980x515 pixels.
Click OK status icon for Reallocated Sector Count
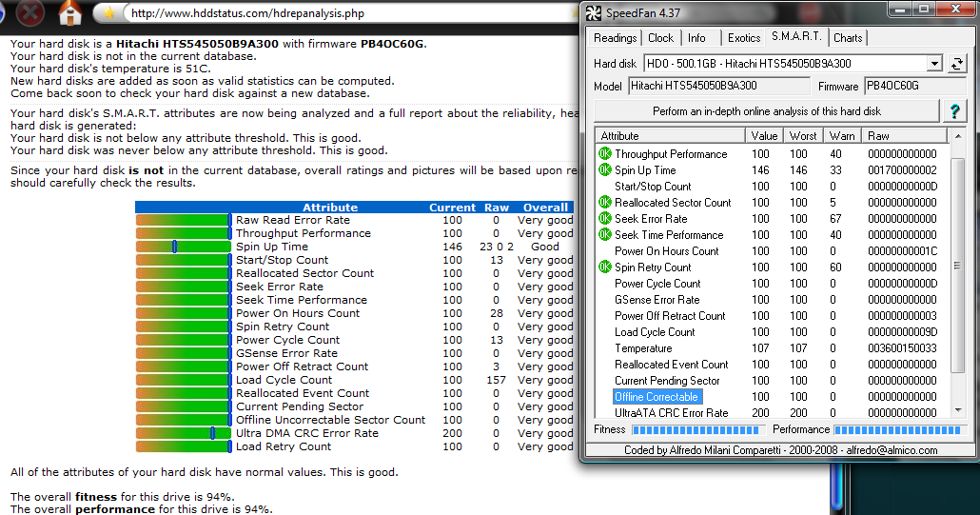[604, 203]
